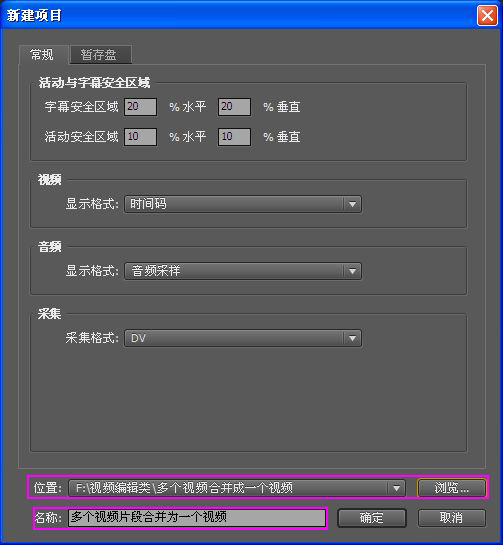Confirm with the 确定 button
The image size is (503, 545).
point(372,518)
